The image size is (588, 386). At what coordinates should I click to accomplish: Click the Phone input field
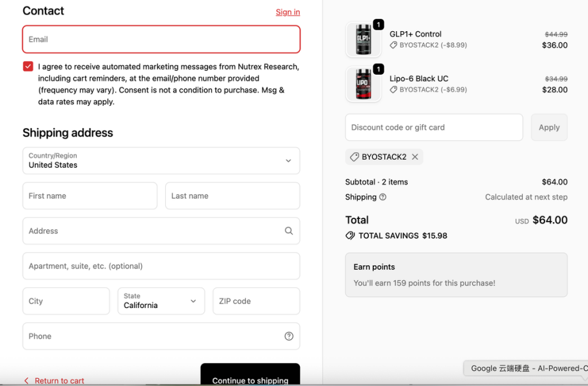click(x=161, y=336)
